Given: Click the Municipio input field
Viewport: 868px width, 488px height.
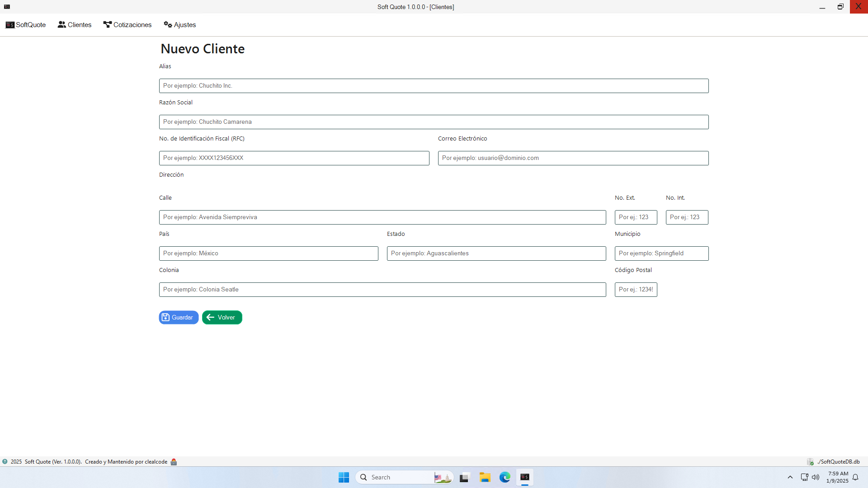Looking at the screenshot, I should tap(661, 253).
